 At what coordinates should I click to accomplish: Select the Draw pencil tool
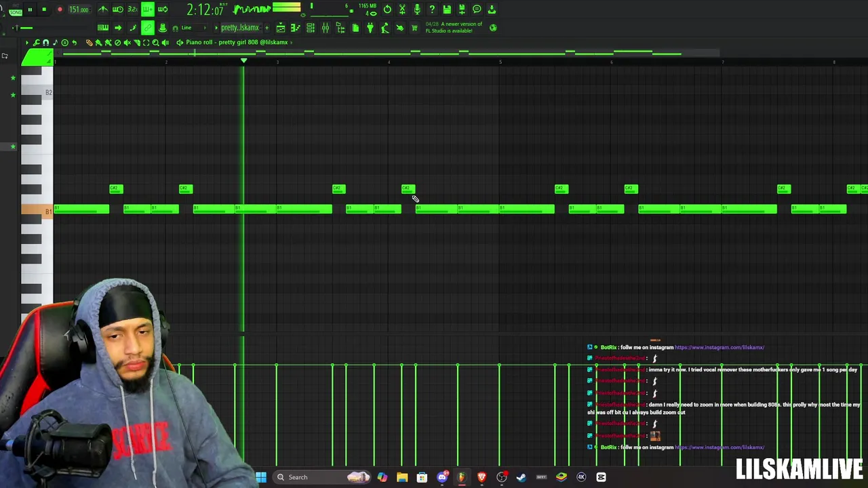coord(89,42)
